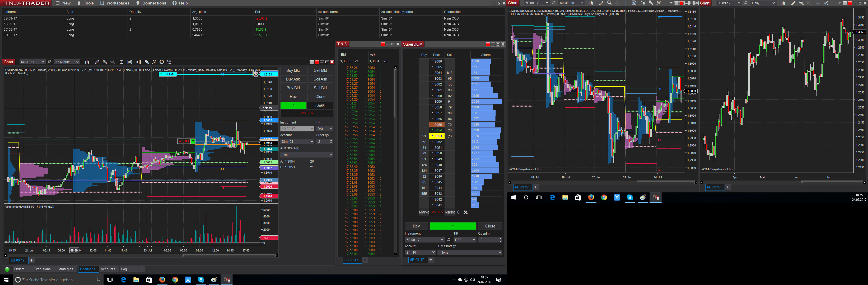Viewport: 868px width, 285px height.
Task: Show data box in the Daily chart
Action: pyautogui.click(x=826, y=3)
